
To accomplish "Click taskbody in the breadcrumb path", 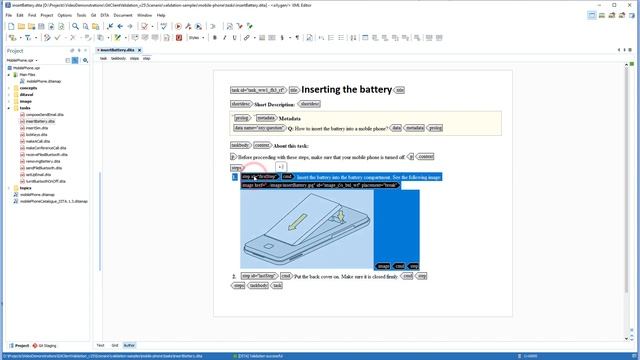I will click(x=118, y=58).
